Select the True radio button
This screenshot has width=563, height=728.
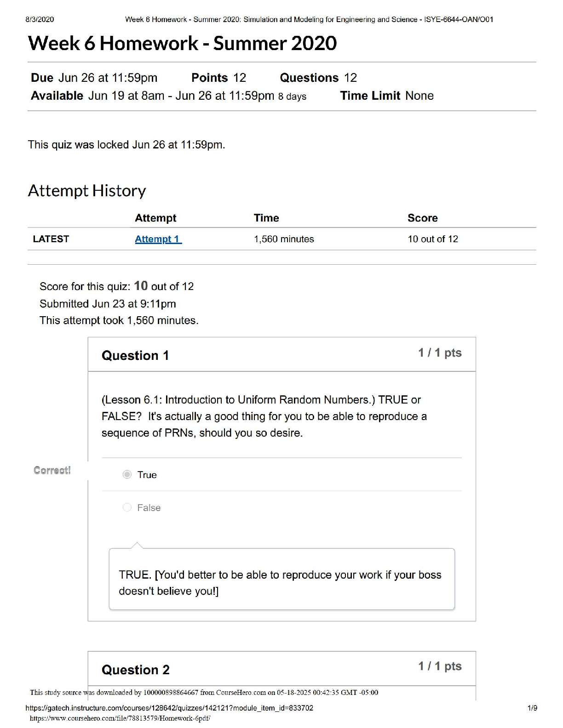(127, 474)
